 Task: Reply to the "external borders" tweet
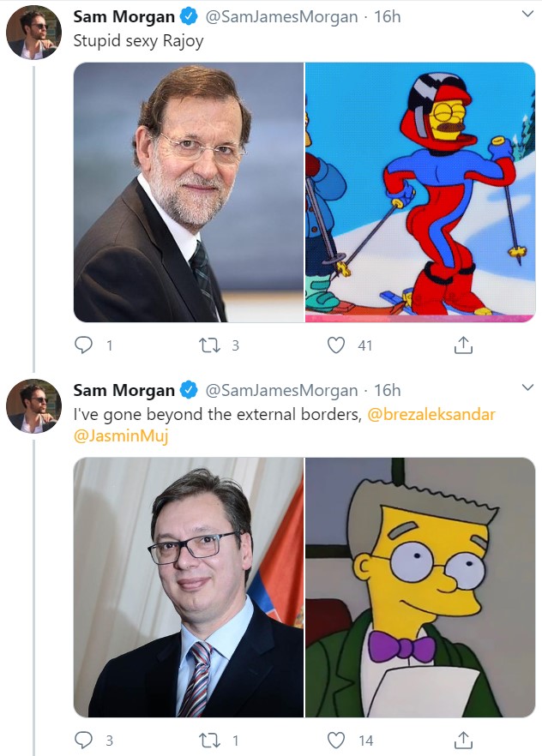[x=84, y=739]
